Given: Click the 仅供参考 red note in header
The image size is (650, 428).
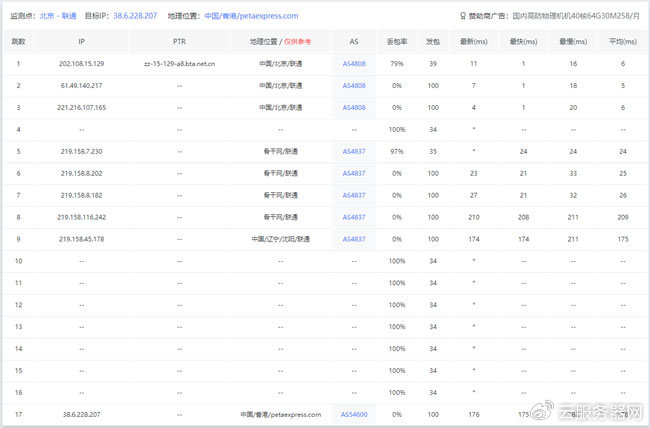Looking at the screenshot, I should point(297,41).
